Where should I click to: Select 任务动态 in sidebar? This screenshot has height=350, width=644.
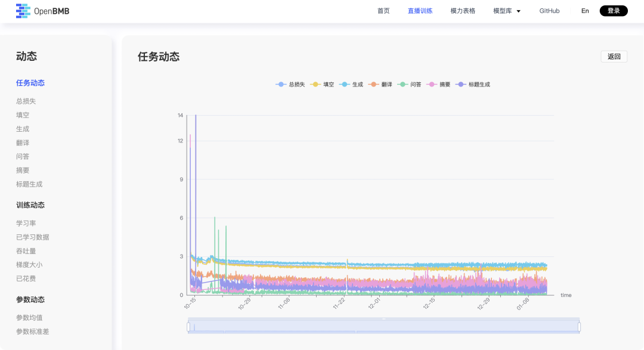click(30, 83)
